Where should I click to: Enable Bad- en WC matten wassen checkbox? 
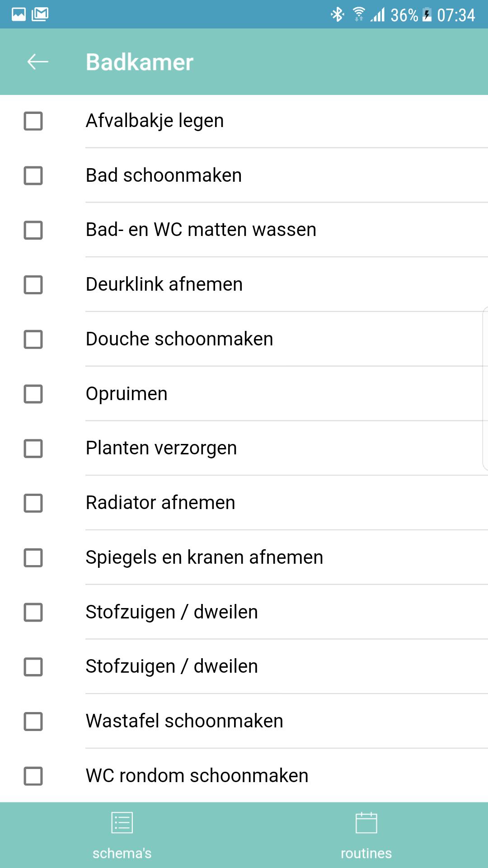pyautogui.click(x=33, y=230)
